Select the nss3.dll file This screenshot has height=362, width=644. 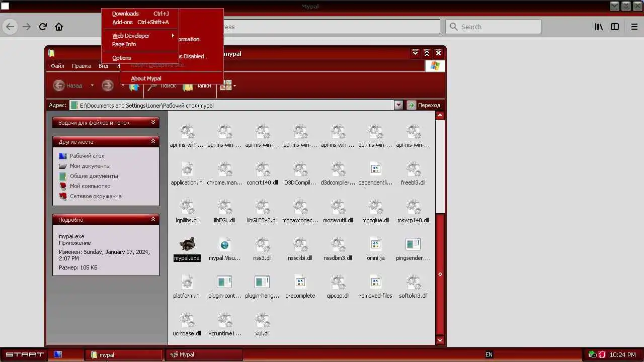pyautogui.click(x=262, y=249)
